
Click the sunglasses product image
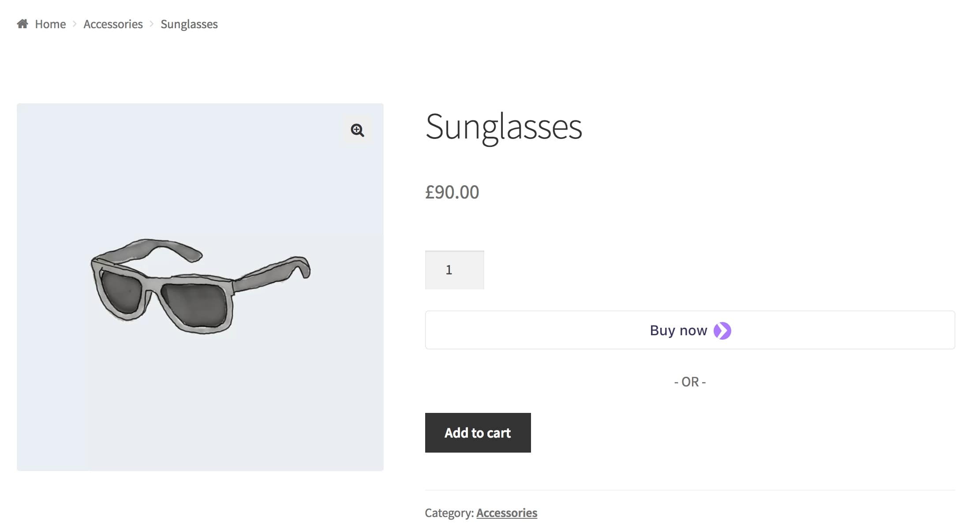coord(200,287)
